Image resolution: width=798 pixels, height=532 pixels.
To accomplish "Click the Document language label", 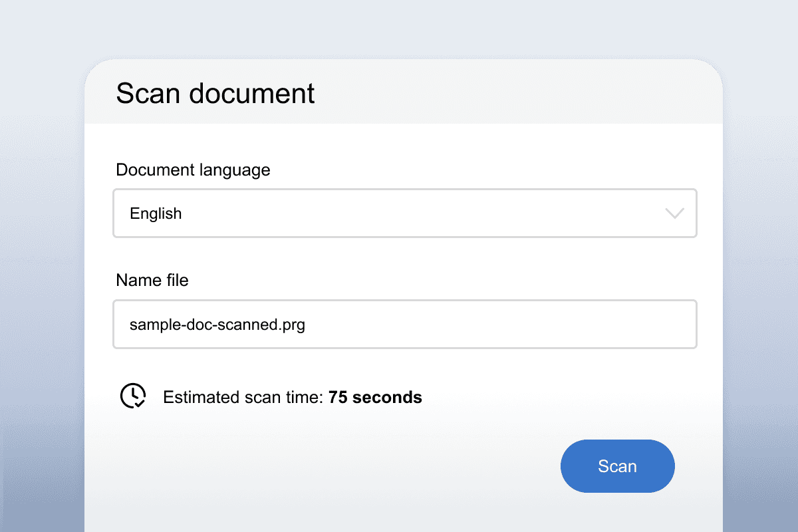I will coord(193,170).
